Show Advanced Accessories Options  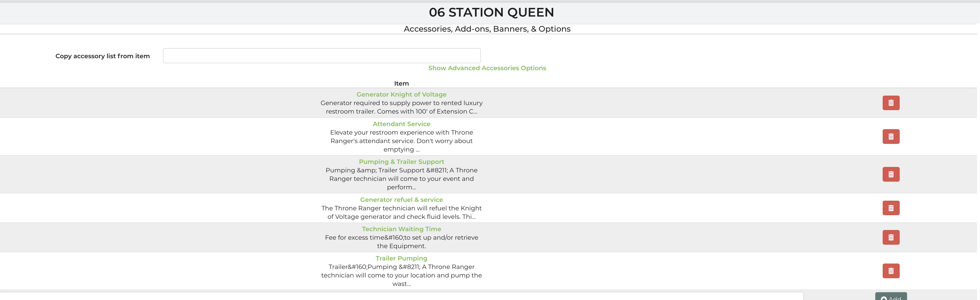point(487,68)
